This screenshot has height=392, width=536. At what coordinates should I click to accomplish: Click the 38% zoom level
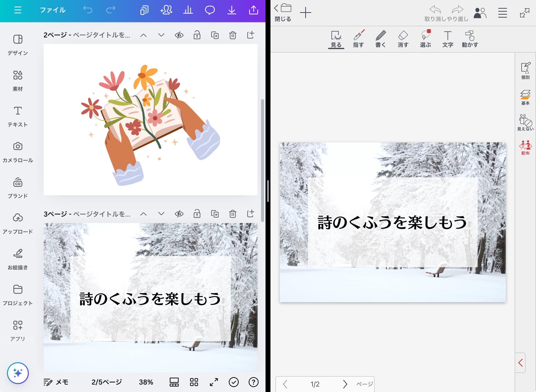coord(146,382)
